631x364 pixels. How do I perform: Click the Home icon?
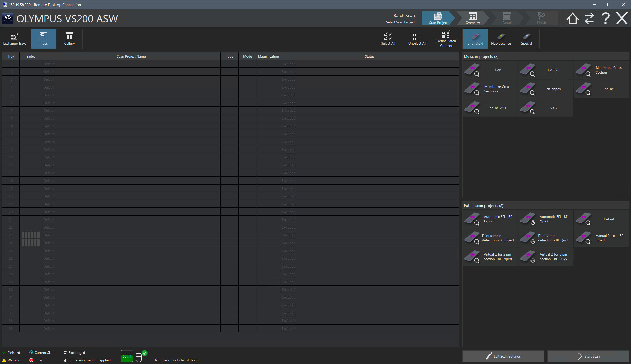pos(572,18)
